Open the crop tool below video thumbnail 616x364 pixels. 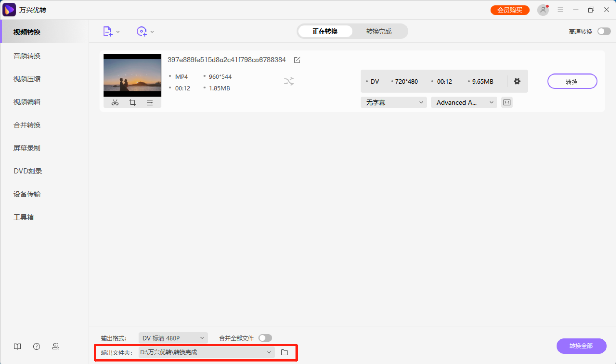point(132,102)
